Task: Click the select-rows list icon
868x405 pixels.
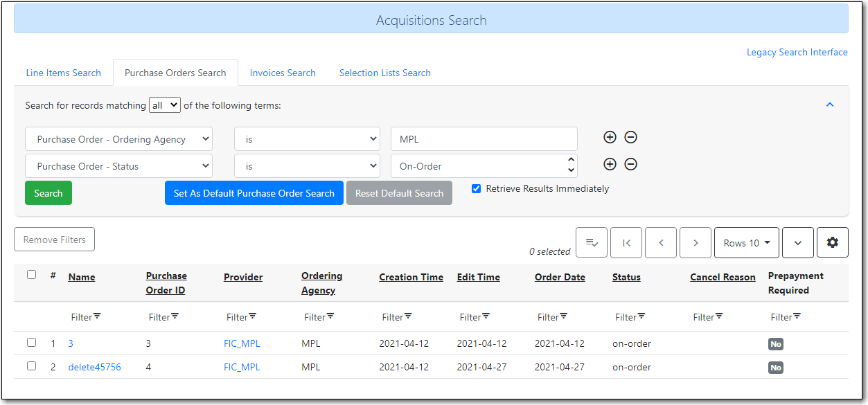Action: [x=591, y=242]
